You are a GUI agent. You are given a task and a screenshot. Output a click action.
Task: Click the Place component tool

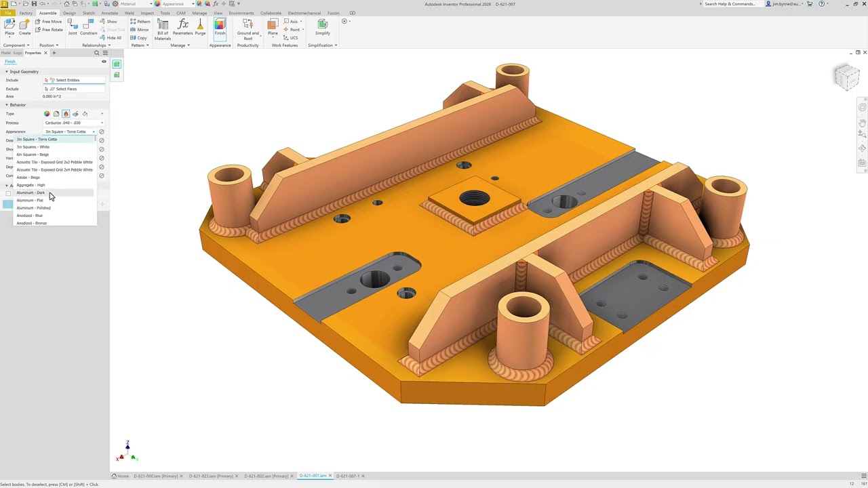coord(9,27)
